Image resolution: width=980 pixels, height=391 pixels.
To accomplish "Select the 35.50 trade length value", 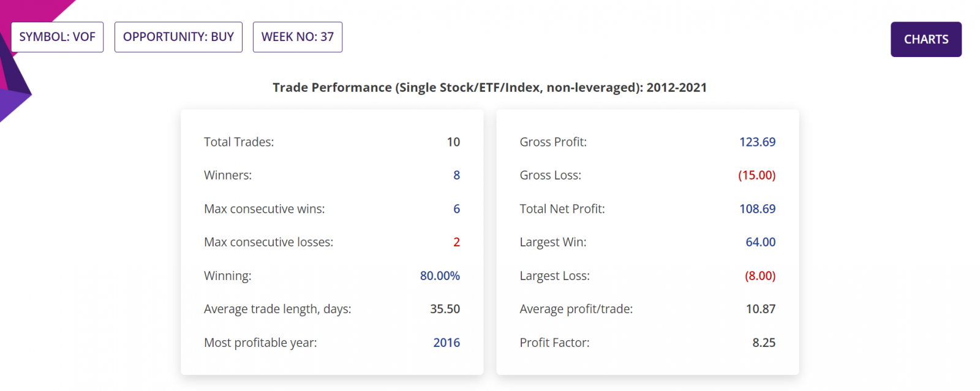I will coord(445,309).
